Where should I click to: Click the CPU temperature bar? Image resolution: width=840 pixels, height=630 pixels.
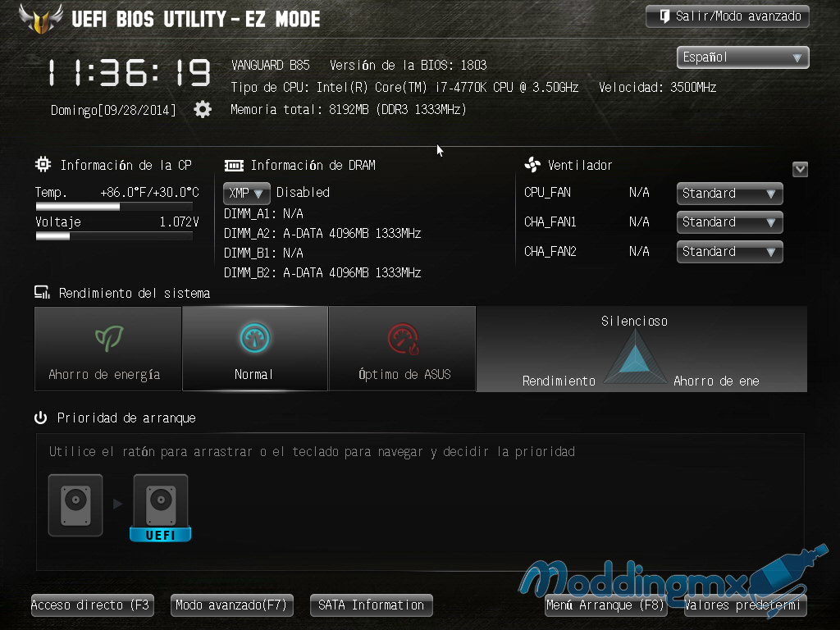114,207
